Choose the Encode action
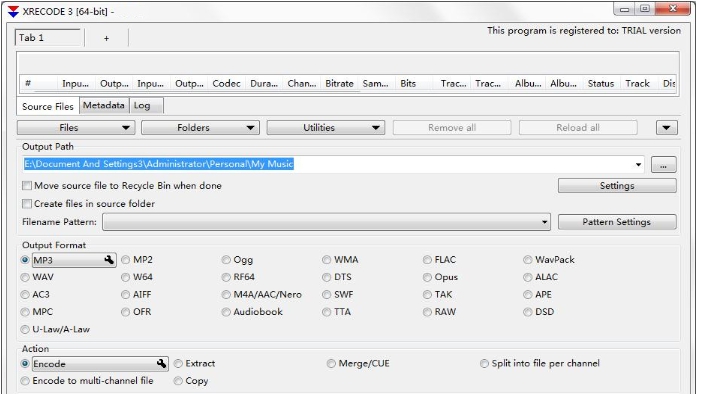The image size is (701, 394). click(x=25, y=364)
